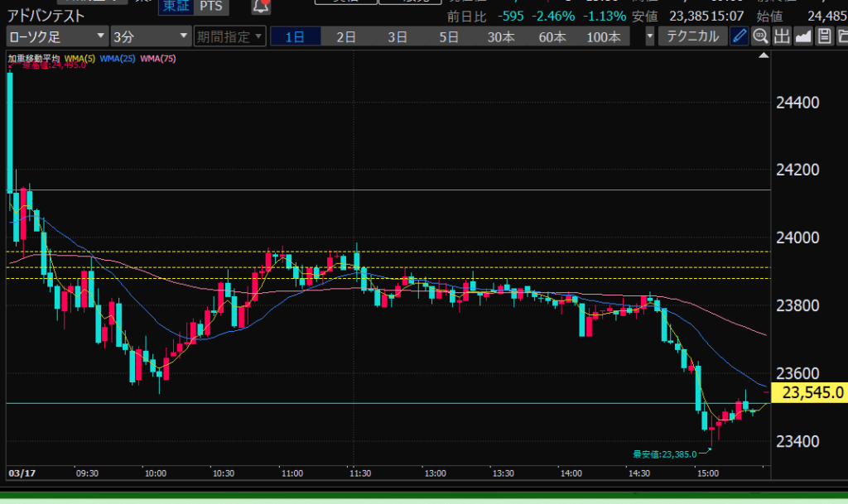Open the area chart icon
Image resolution: width=848 pixels, height=504 pixels.
point(802,36)
